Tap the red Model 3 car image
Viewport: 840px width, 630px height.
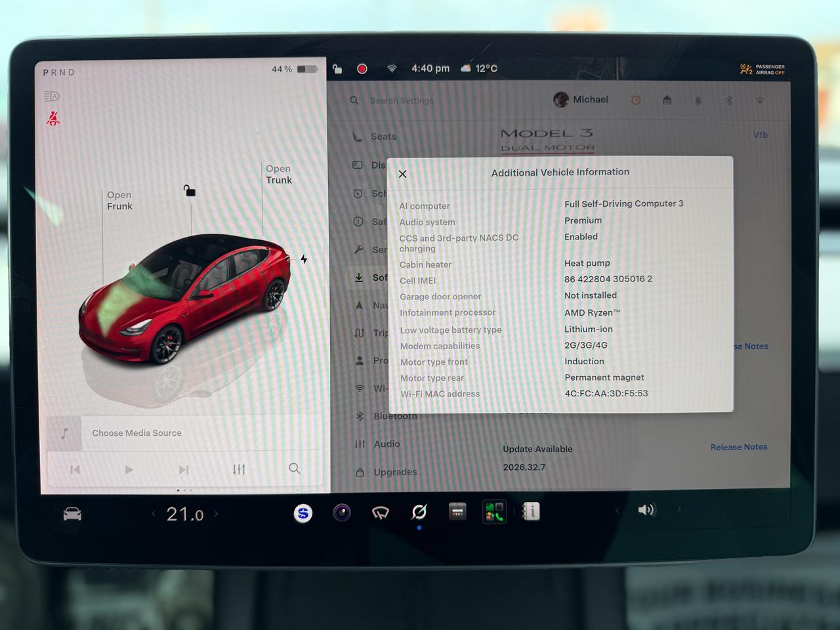pos(185,299)
